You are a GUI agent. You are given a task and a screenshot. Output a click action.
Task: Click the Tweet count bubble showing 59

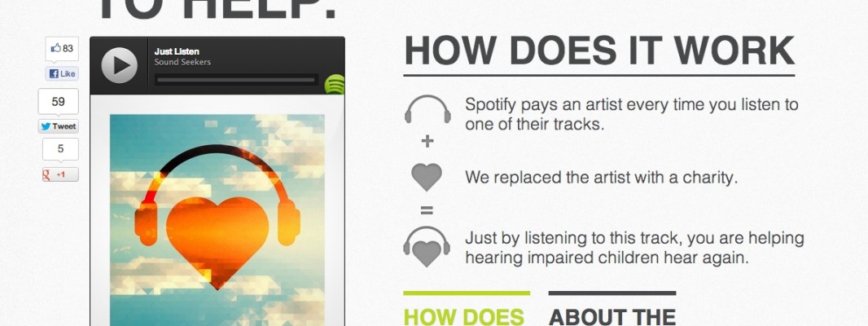coord(58,101)
